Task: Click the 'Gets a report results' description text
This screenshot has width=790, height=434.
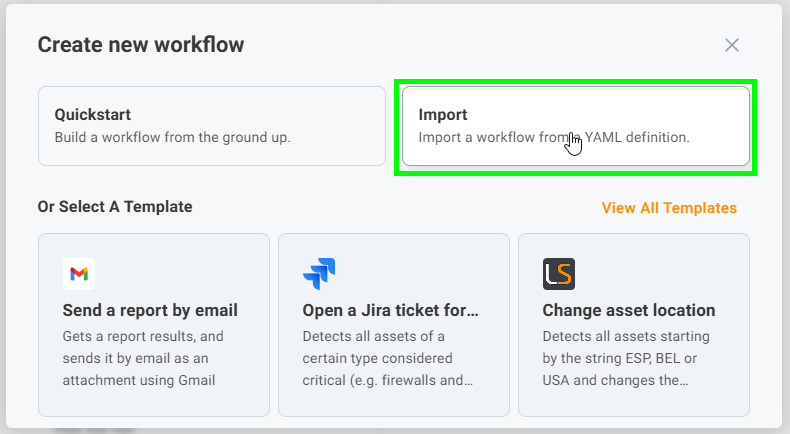Action: click(142, 336)
